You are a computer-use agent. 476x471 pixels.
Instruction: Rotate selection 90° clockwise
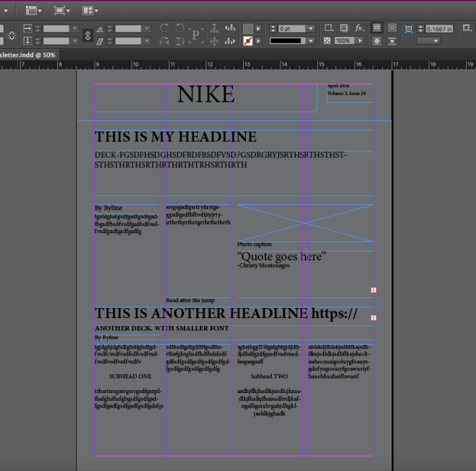[164, 28]
